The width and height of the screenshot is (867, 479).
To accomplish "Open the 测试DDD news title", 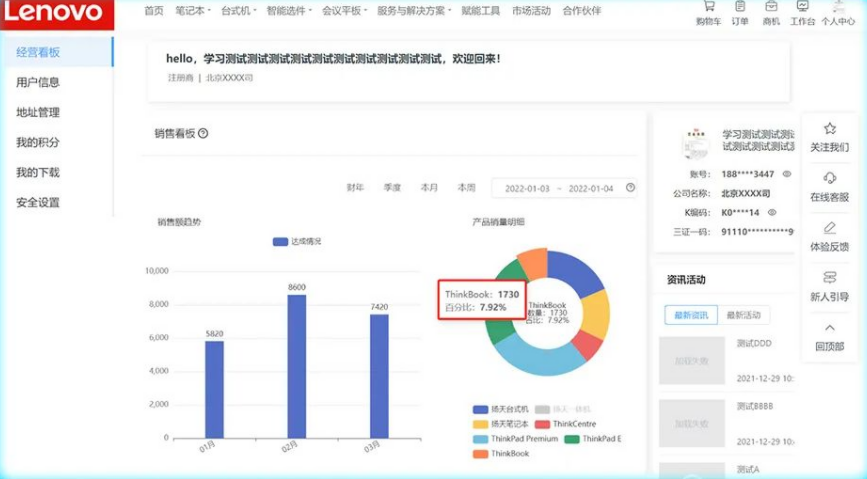I will [754, 343].
